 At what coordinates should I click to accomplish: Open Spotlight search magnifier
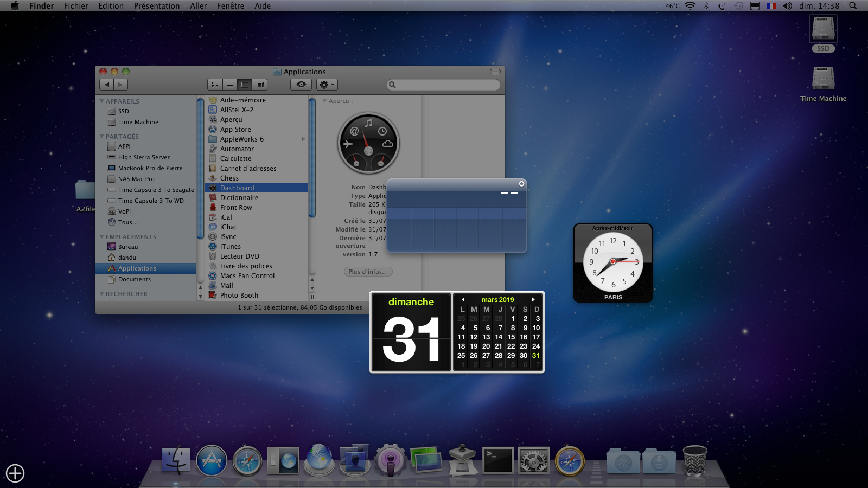click(x=853, y=6)
